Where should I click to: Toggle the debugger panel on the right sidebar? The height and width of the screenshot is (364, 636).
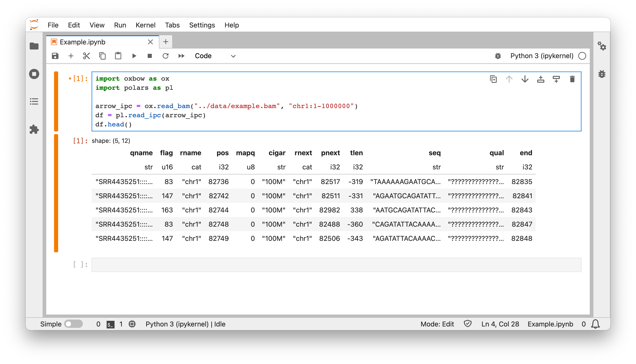point(602,74)
